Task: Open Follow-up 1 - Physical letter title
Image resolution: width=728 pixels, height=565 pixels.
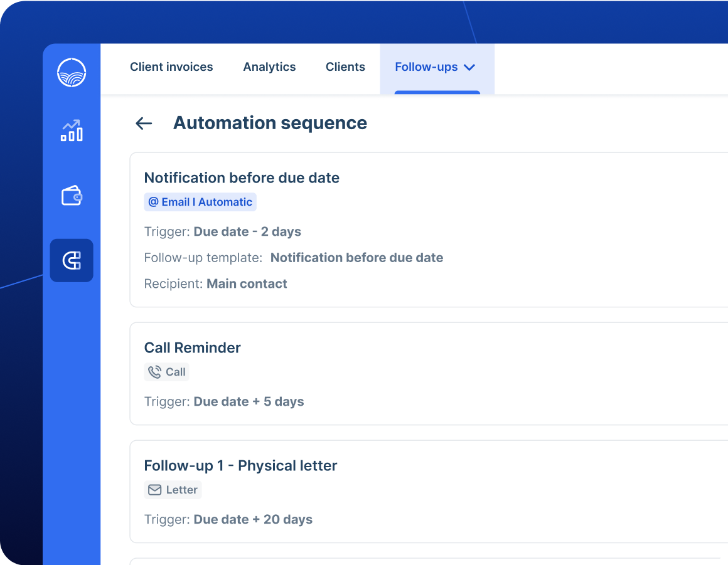Action: coord(240,465)
